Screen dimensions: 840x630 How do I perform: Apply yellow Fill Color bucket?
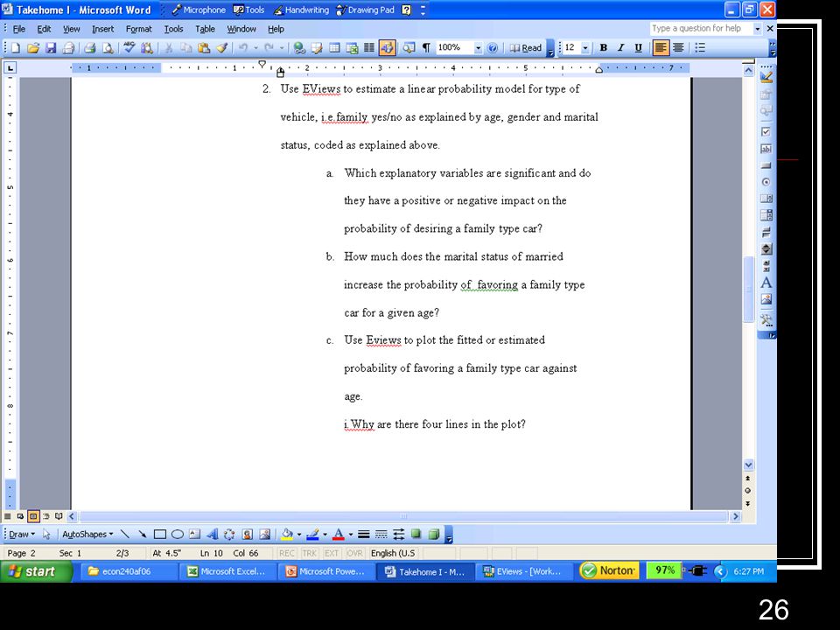click(x=287, y=534)
